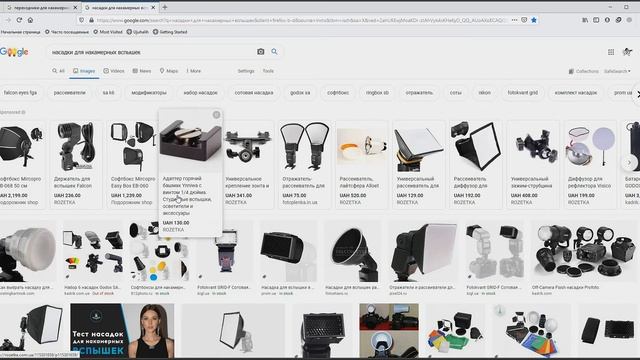Image resolution: width=640 pixels, height=360 pixels.
Task: Click the padlock site security icon
Action: (x=91, y=20)
